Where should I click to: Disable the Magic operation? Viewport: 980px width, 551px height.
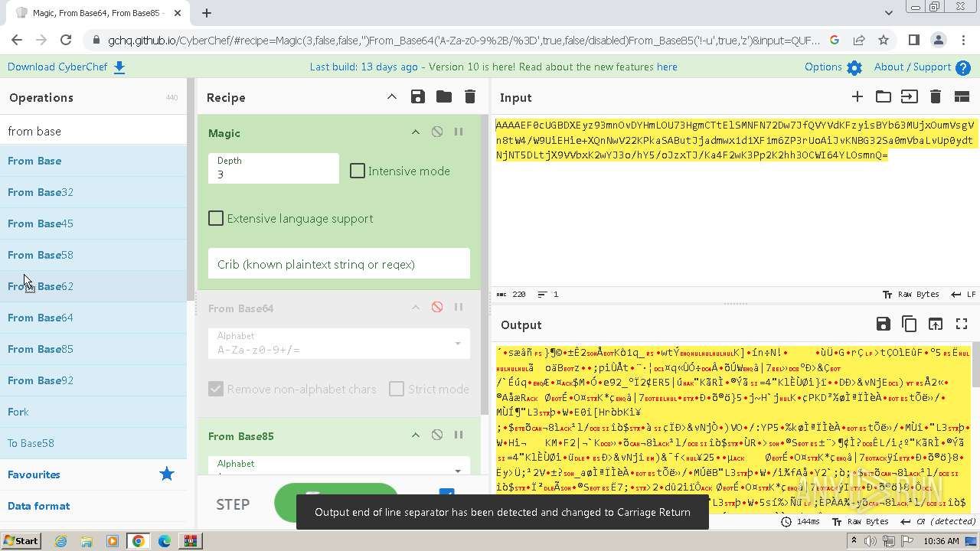[x=437, y=132]
